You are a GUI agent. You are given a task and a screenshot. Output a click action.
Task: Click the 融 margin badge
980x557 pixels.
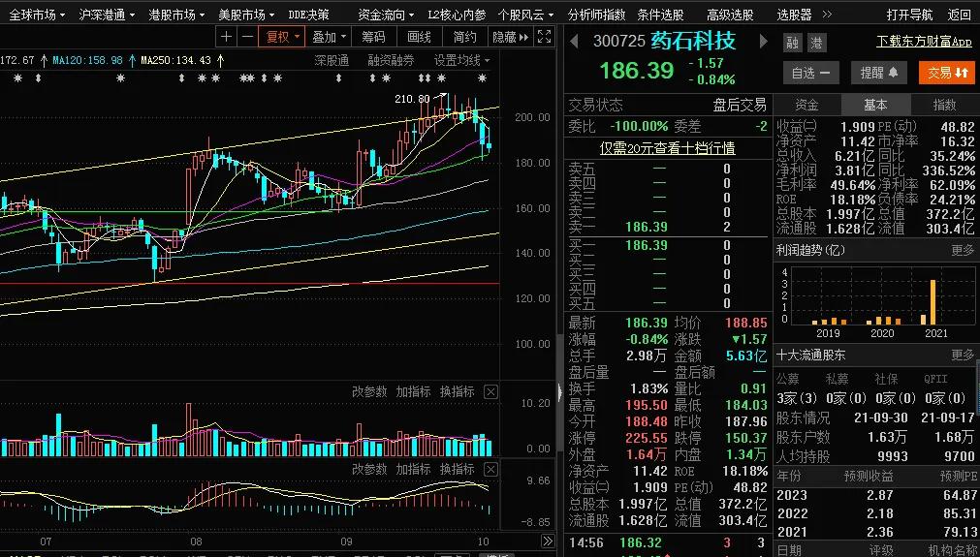pyautogui.click(x=793, y=42)
